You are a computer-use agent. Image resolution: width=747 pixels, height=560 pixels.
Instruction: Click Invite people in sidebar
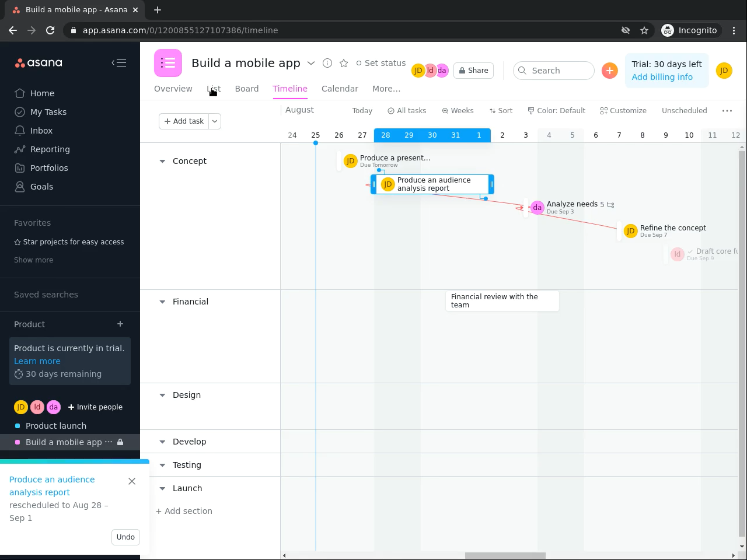95,407
